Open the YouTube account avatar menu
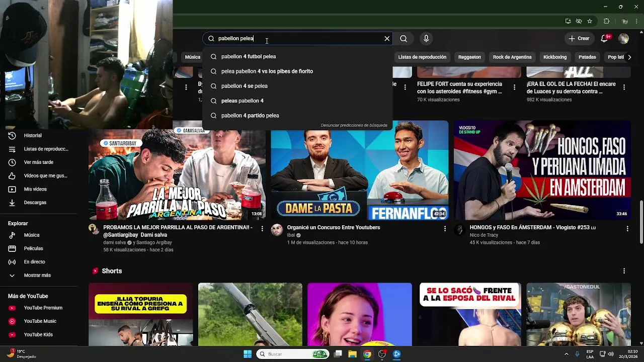644x362 pixels. [624, 39]
